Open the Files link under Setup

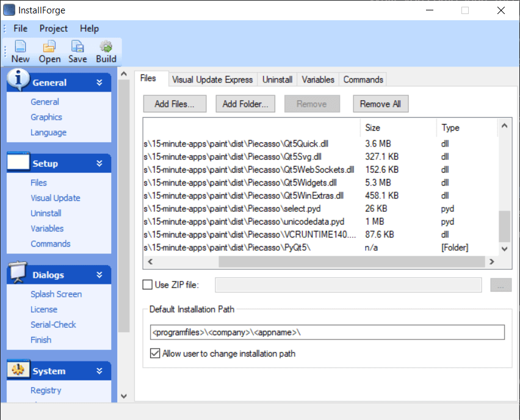pos(38,183)
